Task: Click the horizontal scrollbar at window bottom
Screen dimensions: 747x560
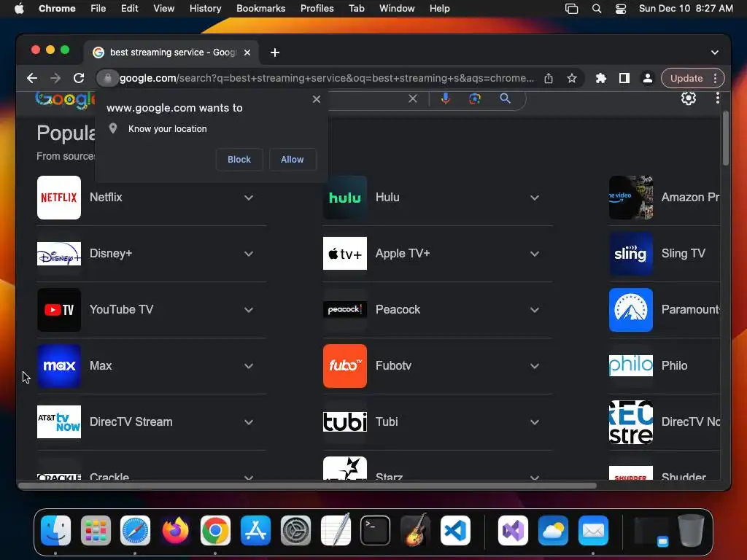Action: coord(307,486)
